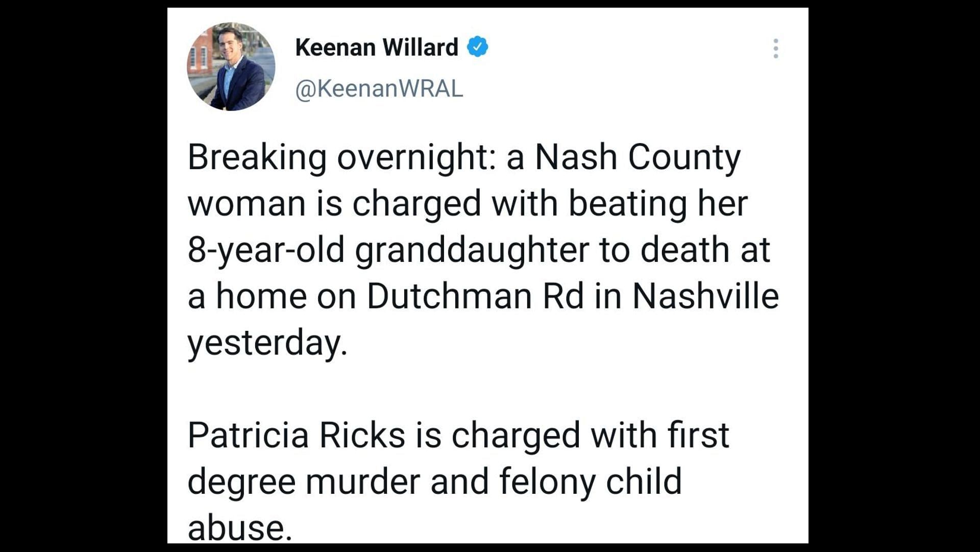Click the blue verified checkmark badge

point(478,47)
